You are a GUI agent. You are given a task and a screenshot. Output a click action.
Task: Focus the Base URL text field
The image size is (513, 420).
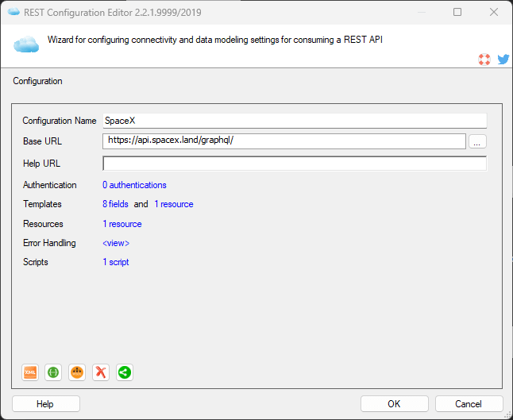(x=284, y=141)
